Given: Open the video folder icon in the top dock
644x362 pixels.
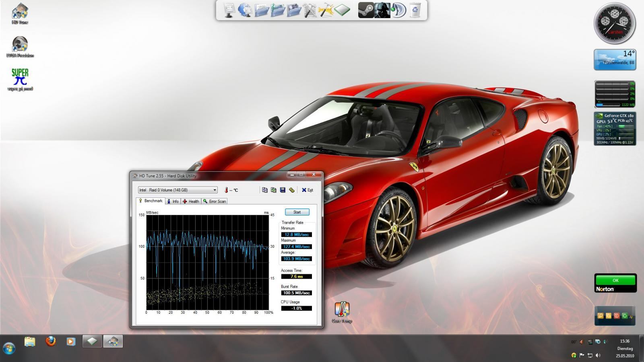Looking at the screenshot, I should click(293, 10).
